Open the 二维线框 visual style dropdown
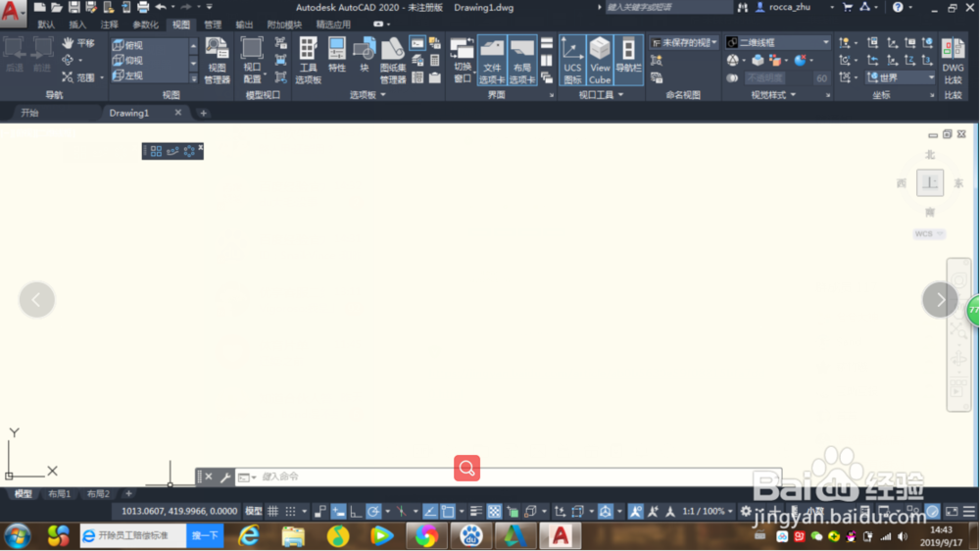Image resolution: width=980 pixels, height=551 pixels. (777, 42)
